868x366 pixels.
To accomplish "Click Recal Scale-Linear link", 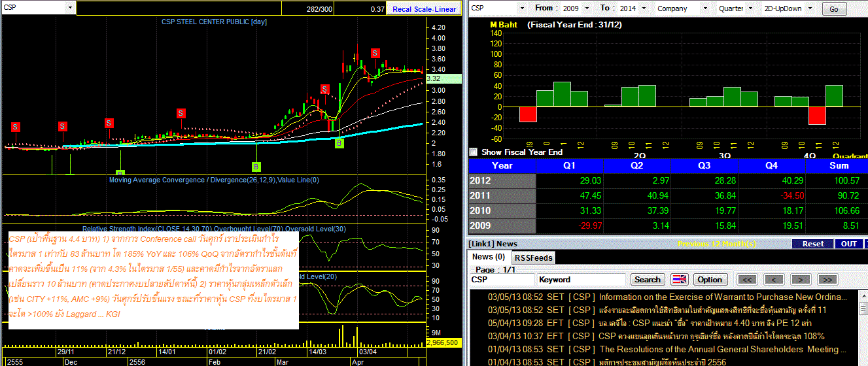I will click(x=424, y=8).
